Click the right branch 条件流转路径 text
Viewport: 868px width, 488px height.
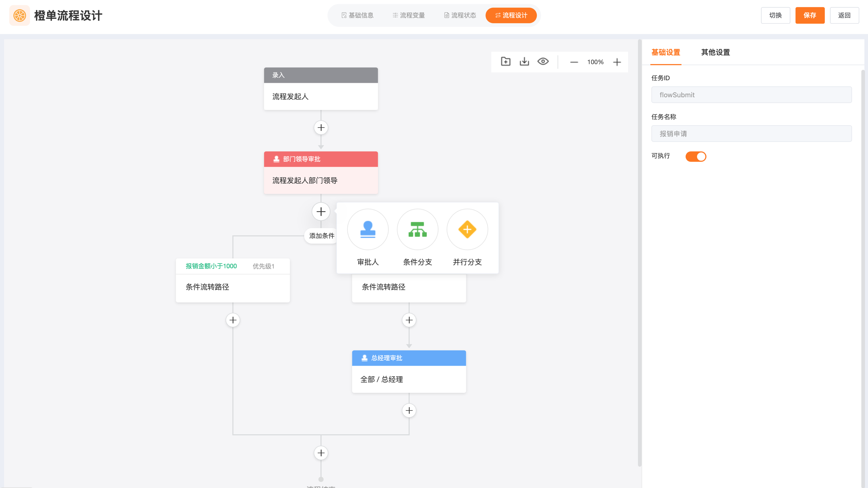point(383,287)
